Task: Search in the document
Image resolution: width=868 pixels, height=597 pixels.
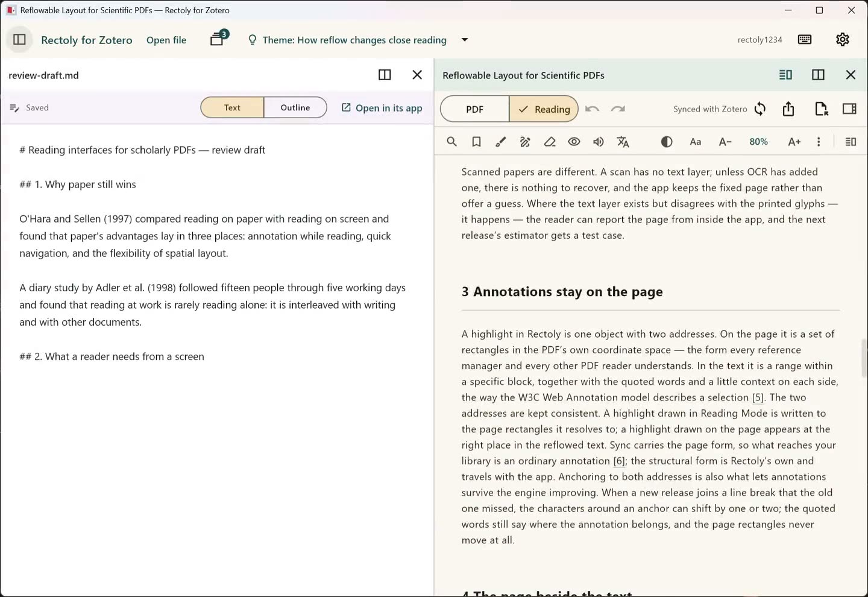Action: (451, 142)
